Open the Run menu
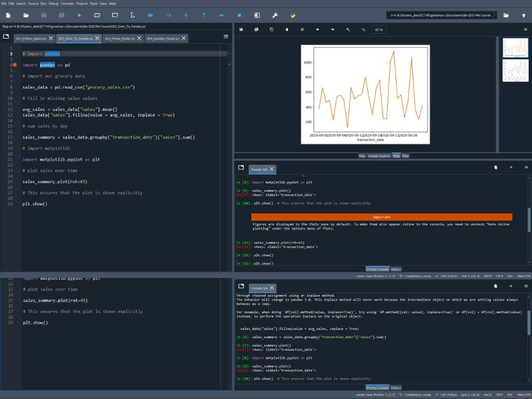 point(44,4)
